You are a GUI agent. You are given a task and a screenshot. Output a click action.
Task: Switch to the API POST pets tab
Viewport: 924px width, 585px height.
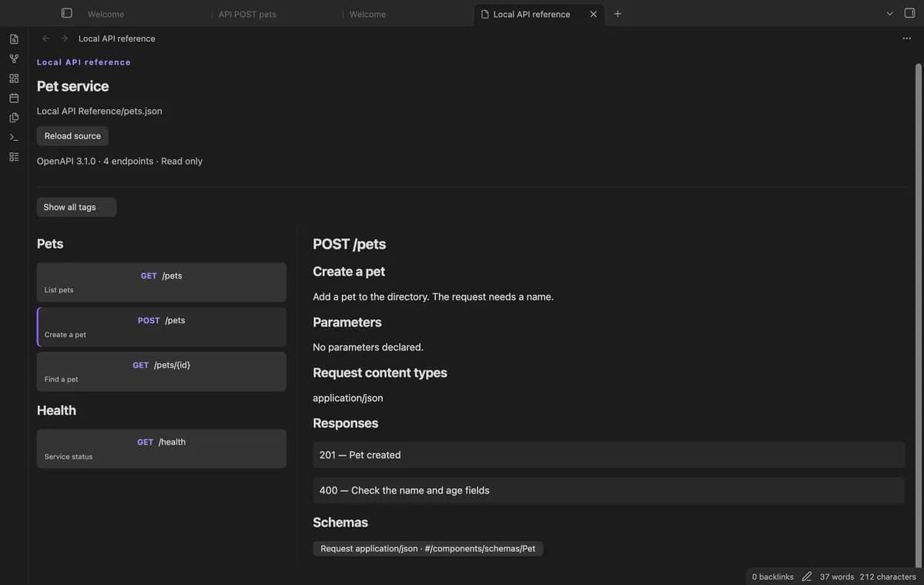click(x=247, y=14)
